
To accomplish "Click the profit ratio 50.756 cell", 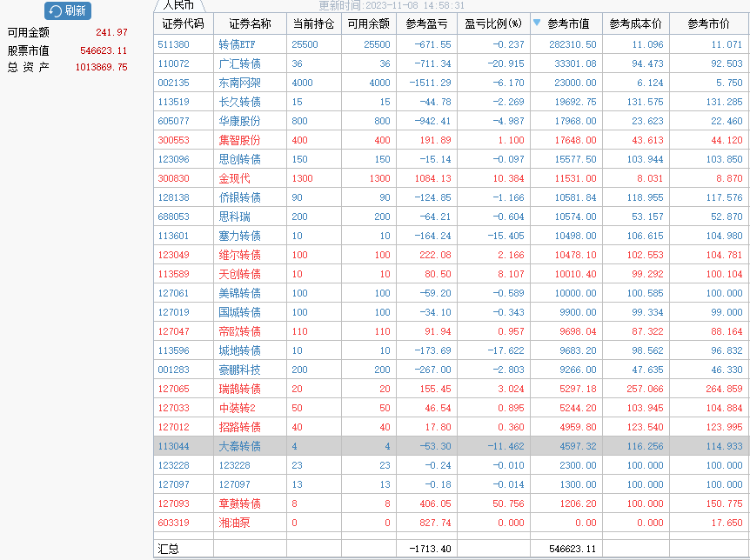I will (508, 503).
